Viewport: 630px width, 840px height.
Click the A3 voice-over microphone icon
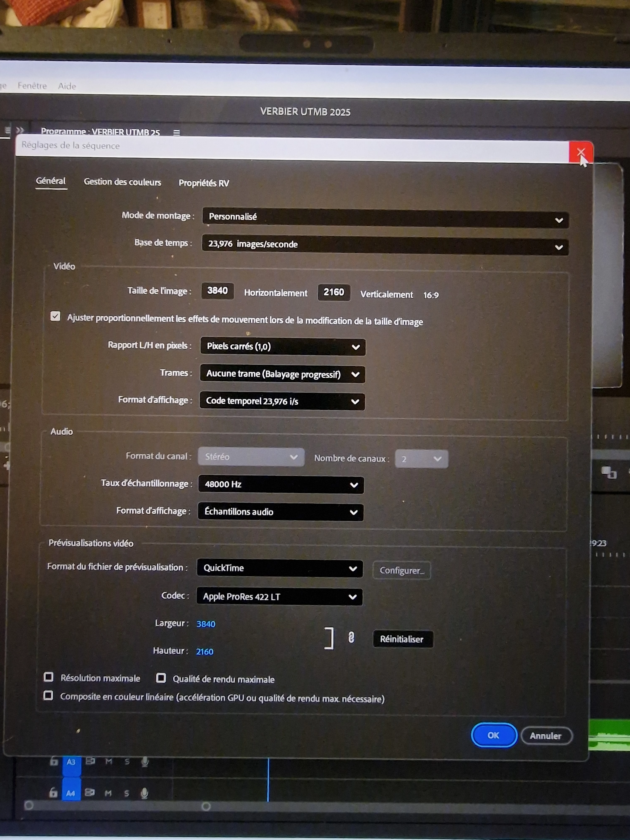tap(145, 761)
